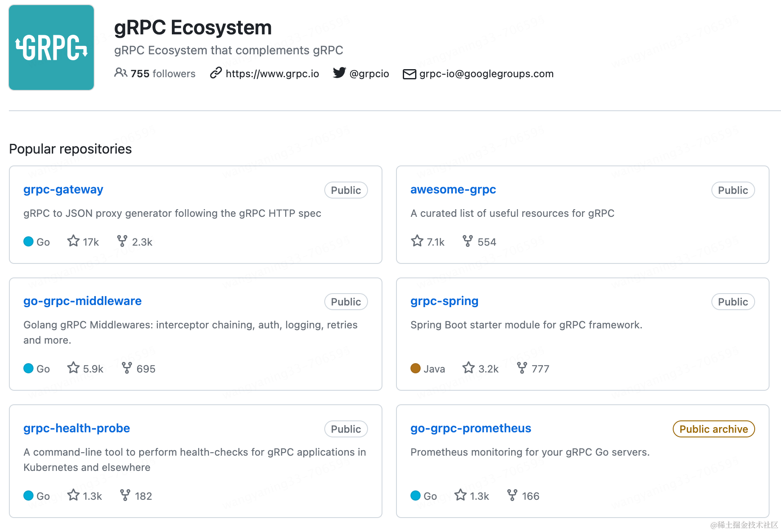Click the 182 forks count on grpc-health-probe
This screenshot has width=781, height=532.
[x=143, y=496]
